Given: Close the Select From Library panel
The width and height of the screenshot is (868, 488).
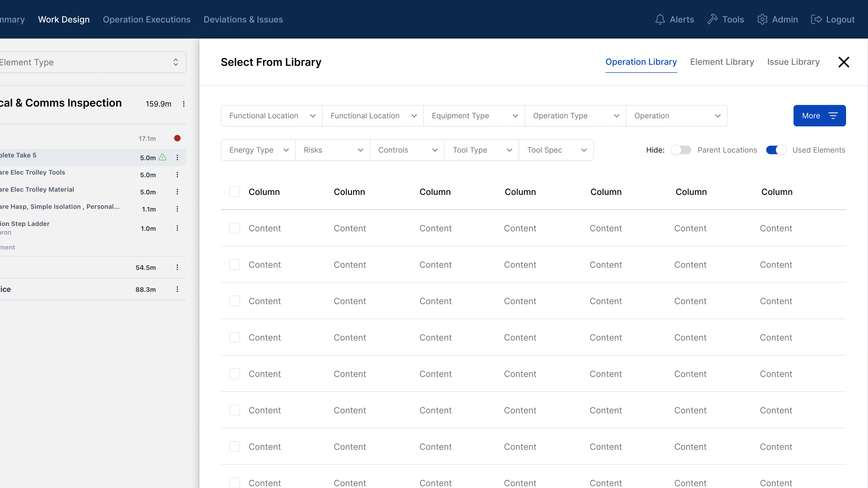Looking at the screenshot, I should tap(844, 62).
